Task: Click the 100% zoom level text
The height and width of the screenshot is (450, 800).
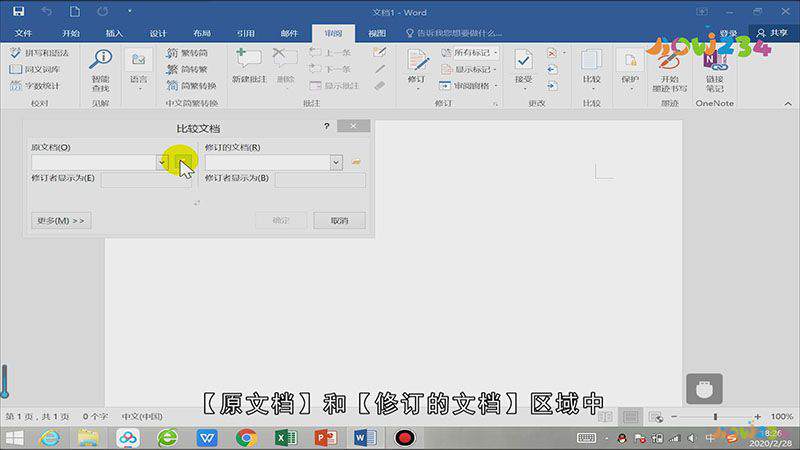Action: pyautogui.click(x=782, y=417)
